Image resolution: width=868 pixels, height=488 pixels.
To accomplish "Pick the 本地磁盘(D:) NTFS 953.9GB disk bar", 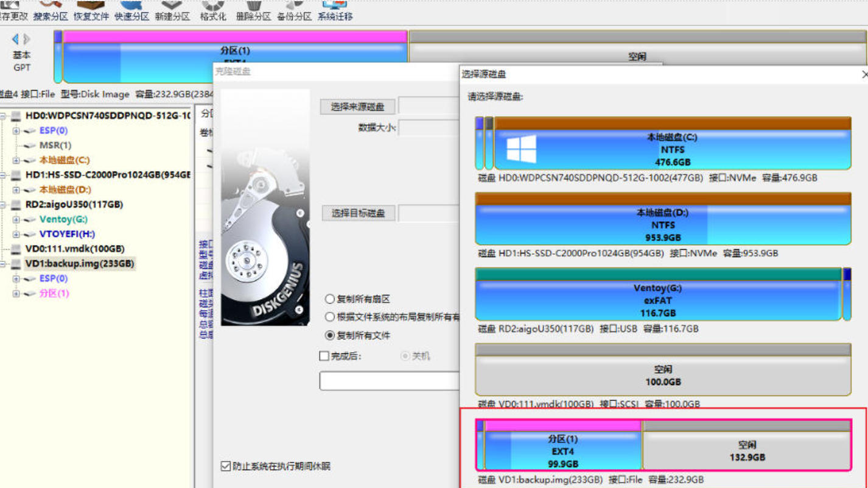I will [662, 224].
